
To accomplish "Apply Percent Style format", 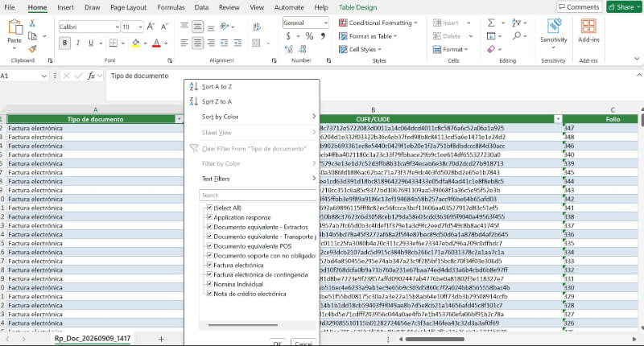I will click(x=309, y=36).
